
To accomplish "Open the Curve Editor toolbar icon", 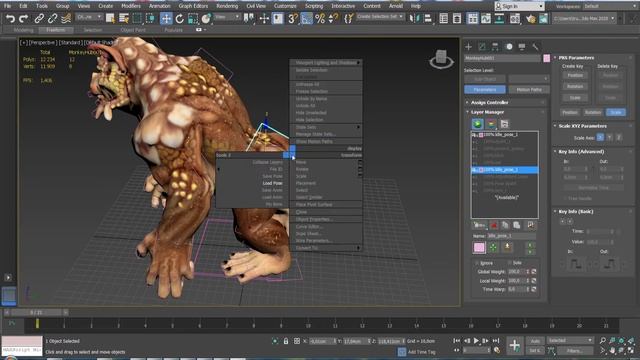I will [486, 19].
